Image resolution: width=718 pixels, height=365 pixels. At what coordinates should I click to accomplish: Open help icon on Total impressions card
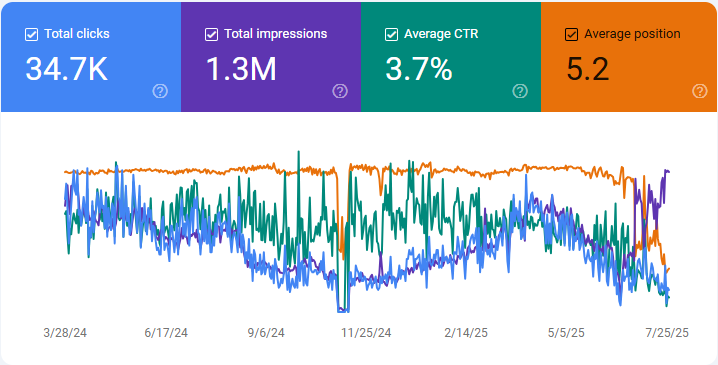[340, 91]
